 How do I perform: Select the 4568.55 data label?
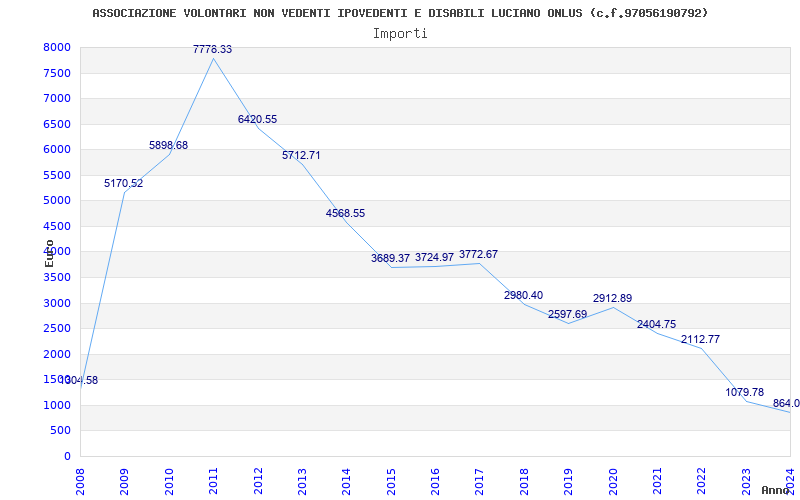pos(345,213)
